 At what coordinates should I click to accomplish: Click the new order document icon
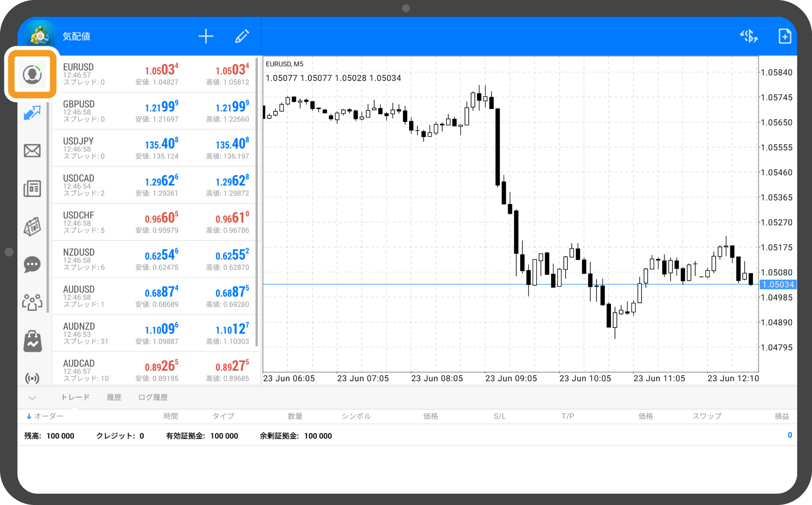pyautogui.click(x=785, y=36)
